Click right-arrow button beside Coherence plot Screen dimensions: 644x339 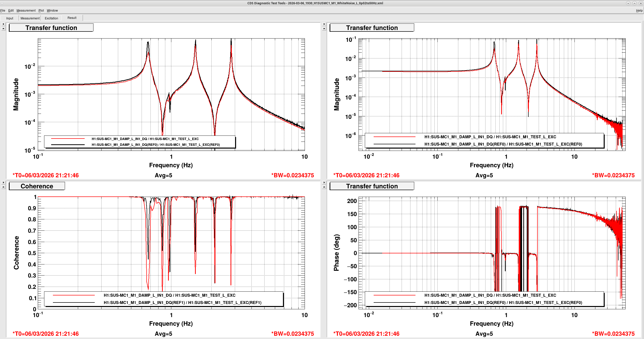(x=3, y=183)
